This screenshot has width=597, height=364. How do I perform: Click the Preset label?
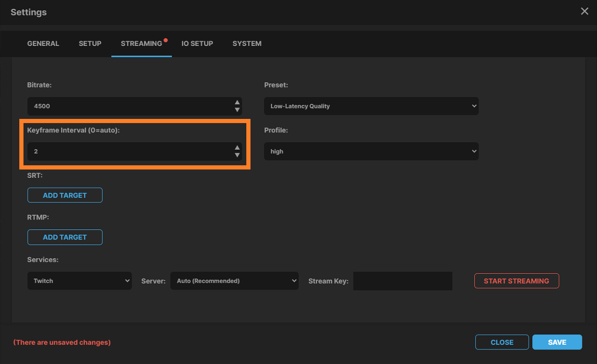[276, 85]
